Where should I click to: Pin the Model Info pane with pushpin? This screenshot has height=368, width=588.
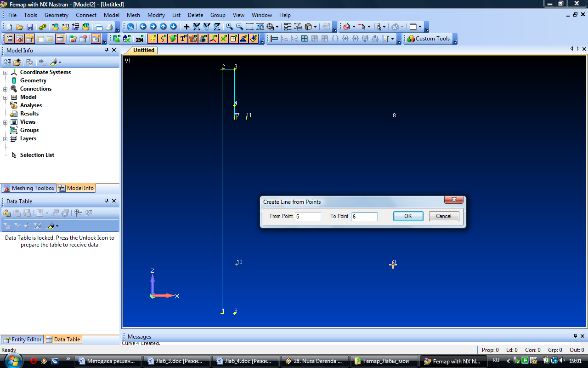[107, 50]
